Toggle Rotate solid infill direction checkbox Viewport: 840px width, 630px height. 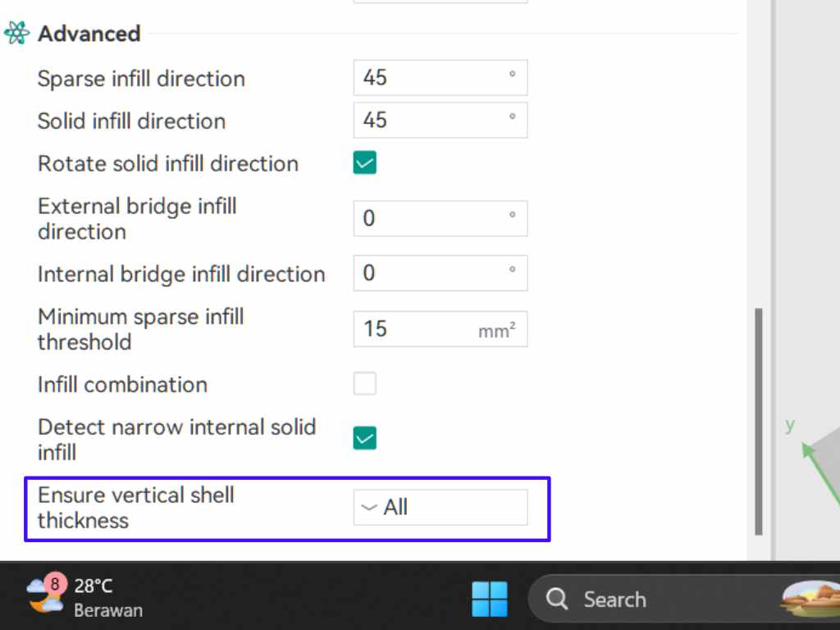[365, 162]
